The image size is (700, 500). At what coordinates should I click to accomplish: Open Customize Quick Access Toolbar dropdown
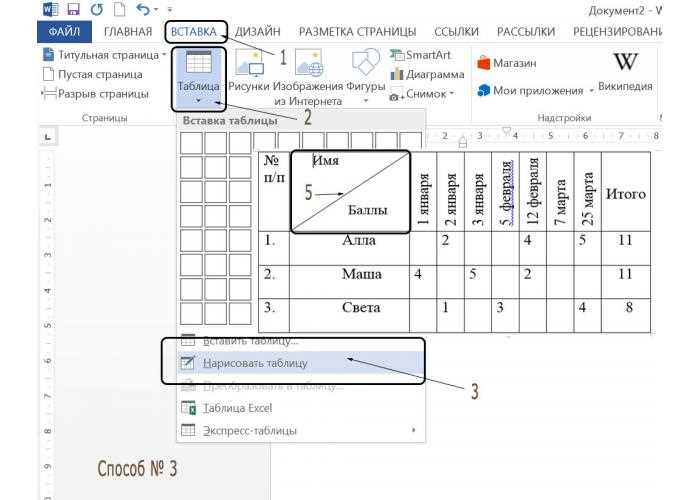tap(170, 9)
